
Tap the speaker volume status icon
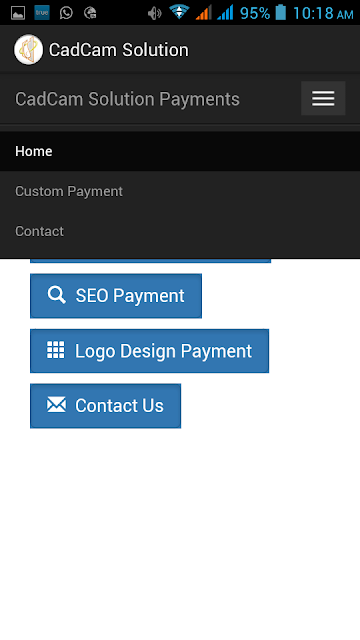click(x=155, y=13)
